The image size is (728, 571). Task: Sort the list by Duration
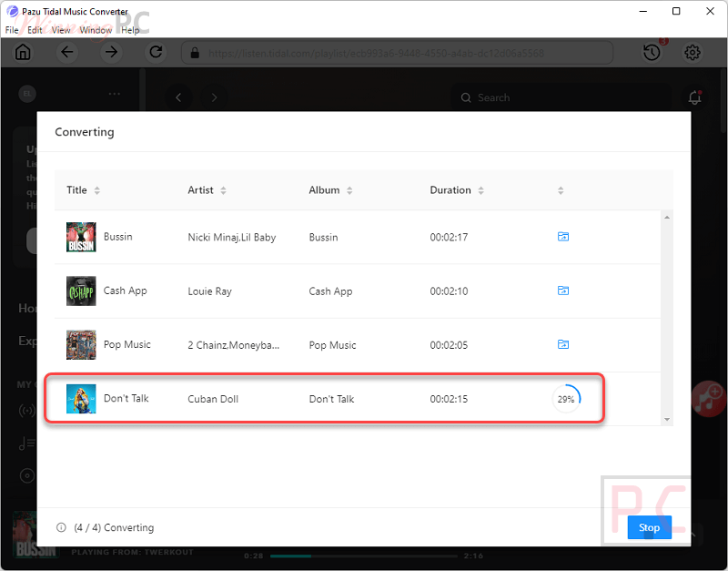[x=481, y=190]
